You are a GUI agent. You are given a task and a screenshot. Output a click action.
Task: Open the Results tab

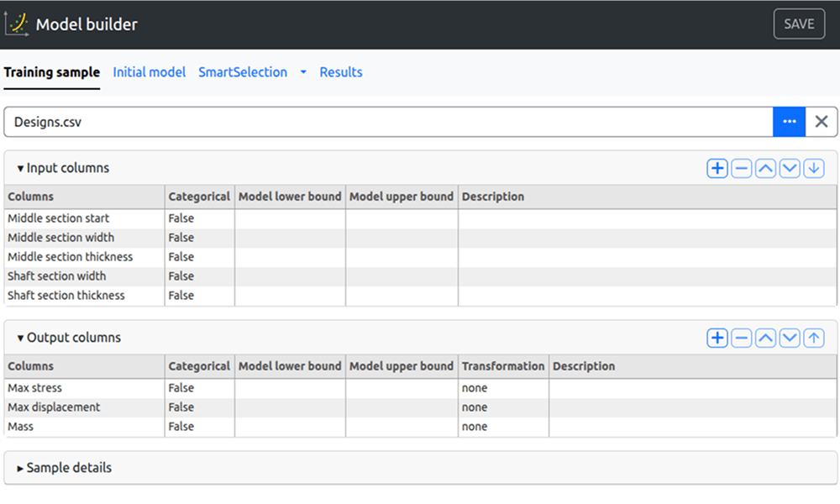tap(341, 72)
